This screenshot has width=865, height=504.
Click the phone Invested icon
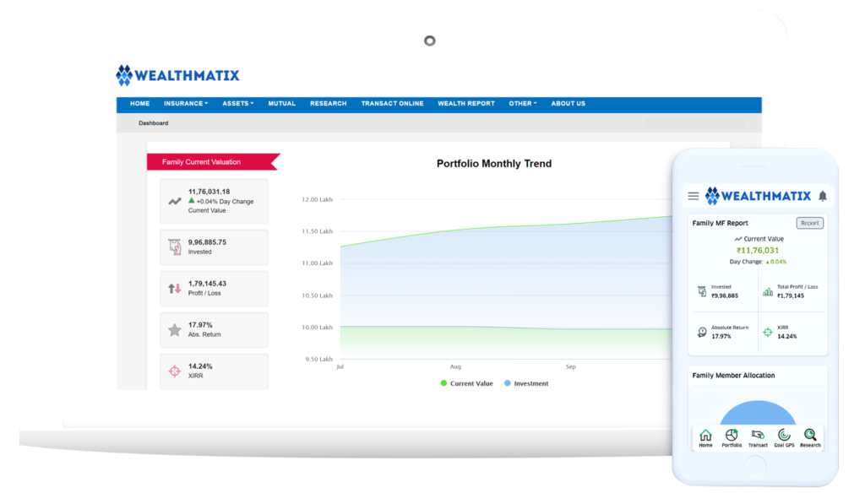click(702, 291)
